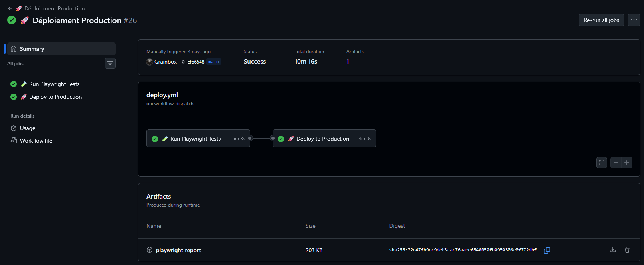Image resolution: width=644 pixels, height=265 pixels.
Task: Download the playwright-report artifact
Action: point(613,250)
